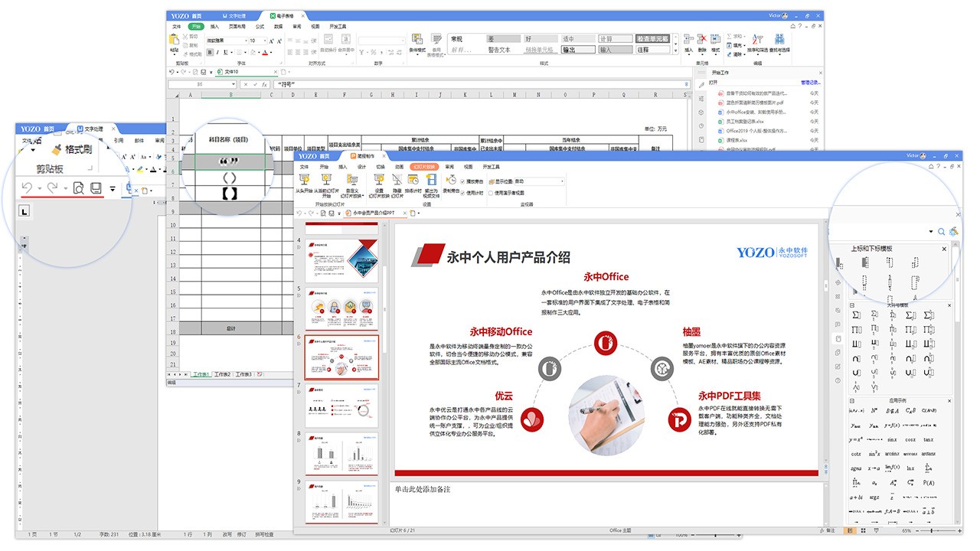Screen dimensions: 980x551
Task: Toggle the 播放旁白 checkbox
Action: pyautogui.click(x=462, y=181)
